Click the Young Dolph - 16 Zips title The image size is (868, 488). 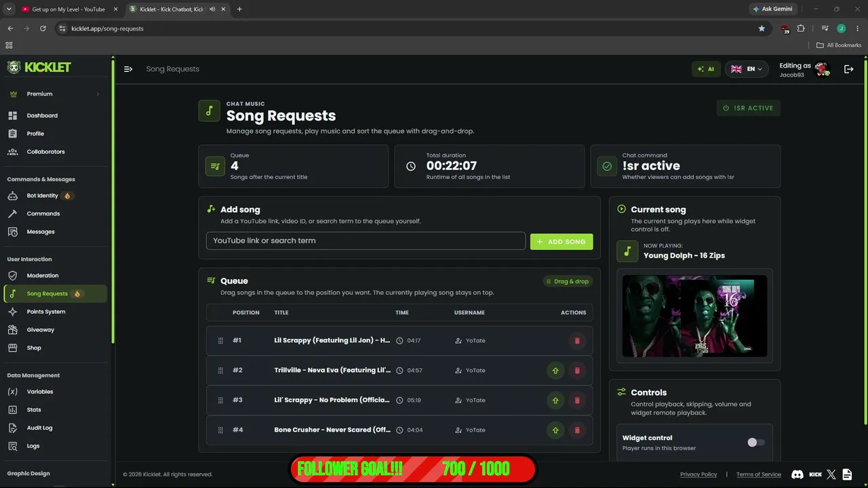pyautogui.click(x=684, y=256)
